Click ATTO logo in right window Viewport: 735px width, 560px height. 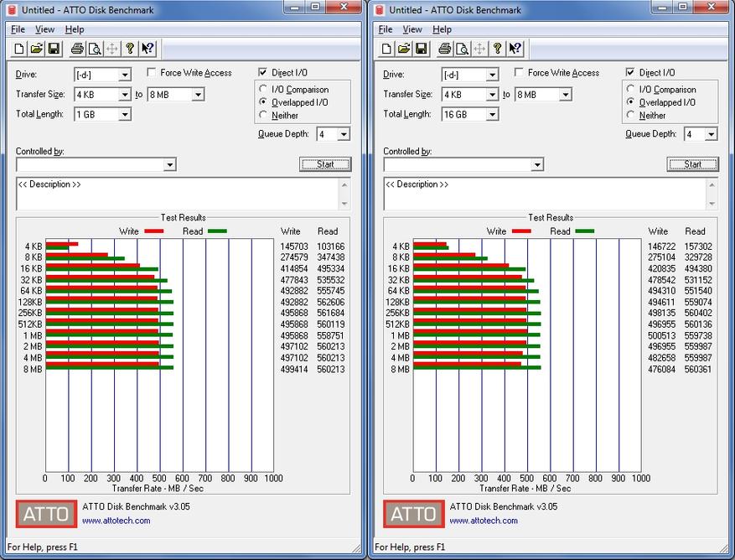tap(413, 514)
